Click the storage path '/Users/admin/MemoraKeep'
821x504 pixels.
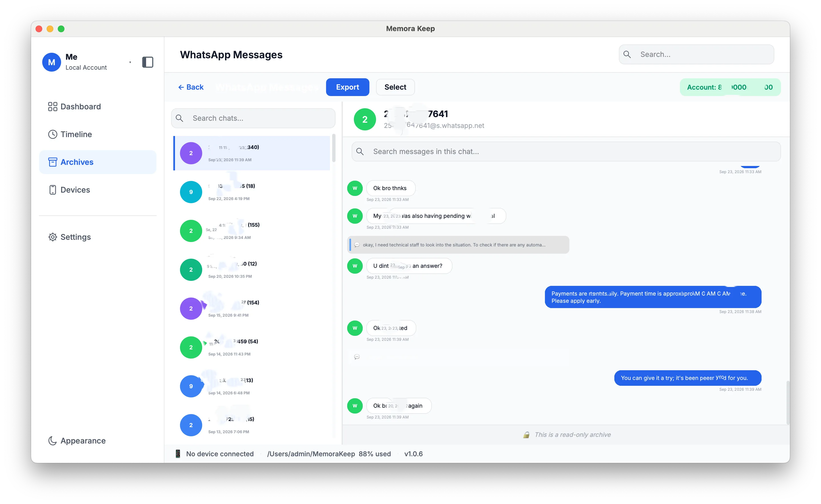click(311, 454)
